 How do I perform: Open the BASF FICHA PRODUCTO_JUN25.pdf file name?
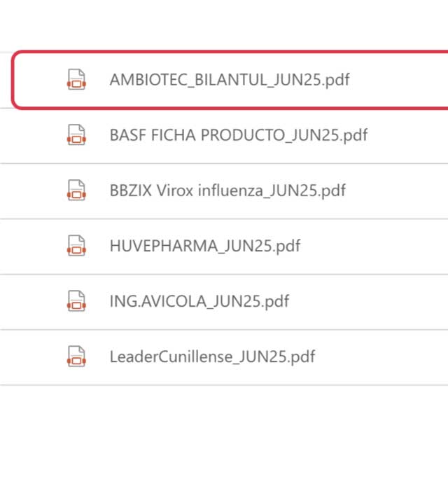pyautogui.click(x=238, y=135)
